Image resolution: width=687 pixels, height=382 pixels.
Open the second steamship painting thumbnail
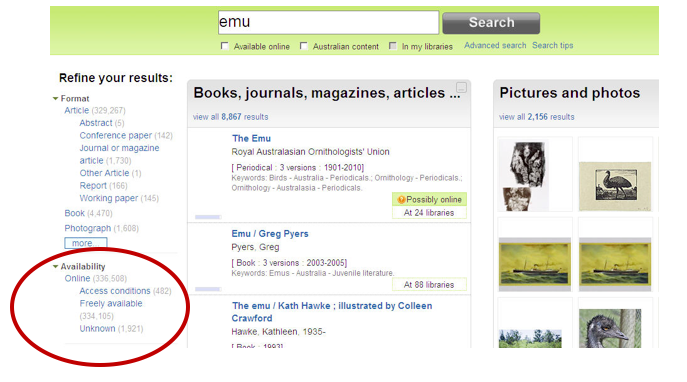pos(615,265)
